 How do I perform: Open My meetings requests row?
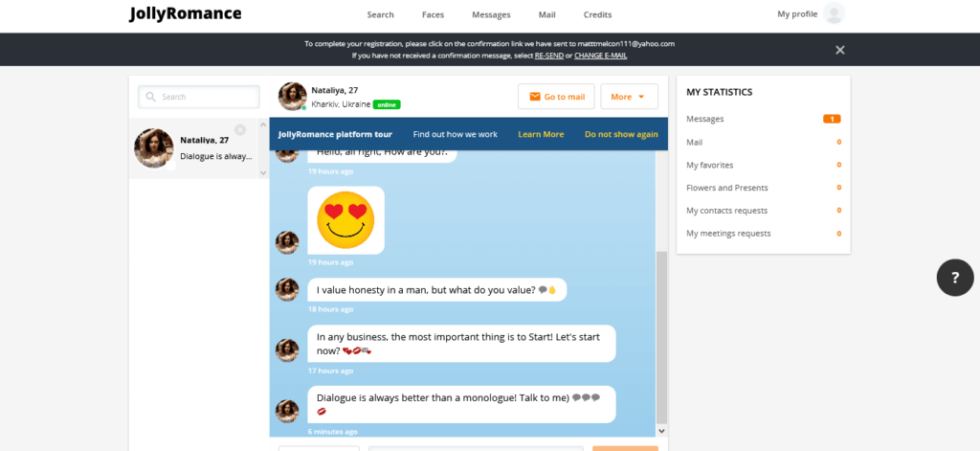coord(763,234)
